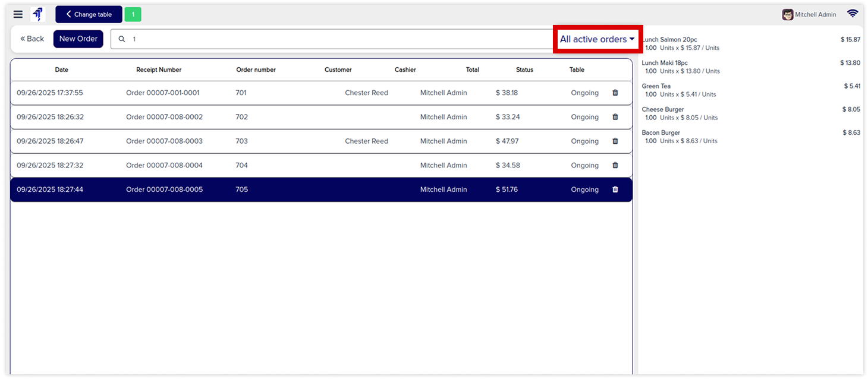This screenshot has height=379, width=868.
Task: Delete order 701 with trash icon
Action: click(615, 93)
